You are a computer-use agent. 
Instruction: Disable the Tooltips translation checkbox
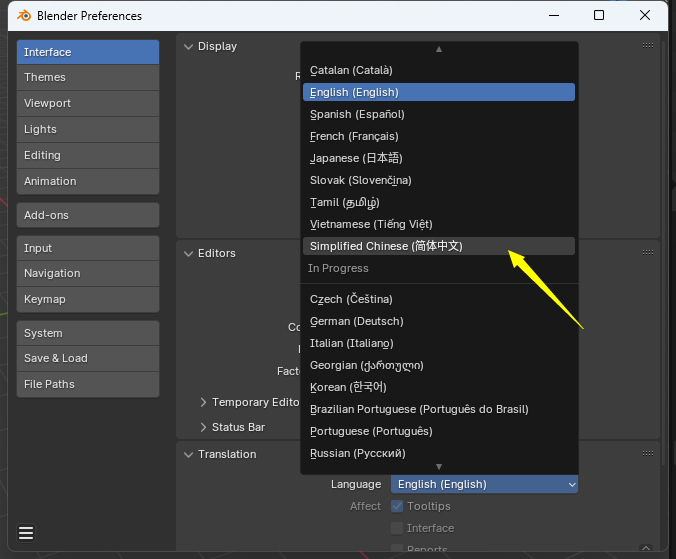pos(397,506)
